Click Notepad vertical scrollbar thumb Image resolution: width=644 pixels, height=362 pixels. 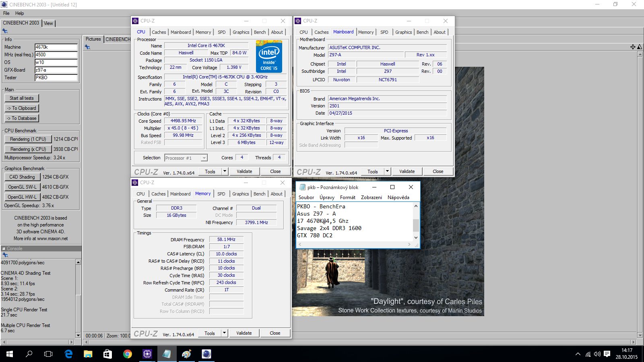416,225
